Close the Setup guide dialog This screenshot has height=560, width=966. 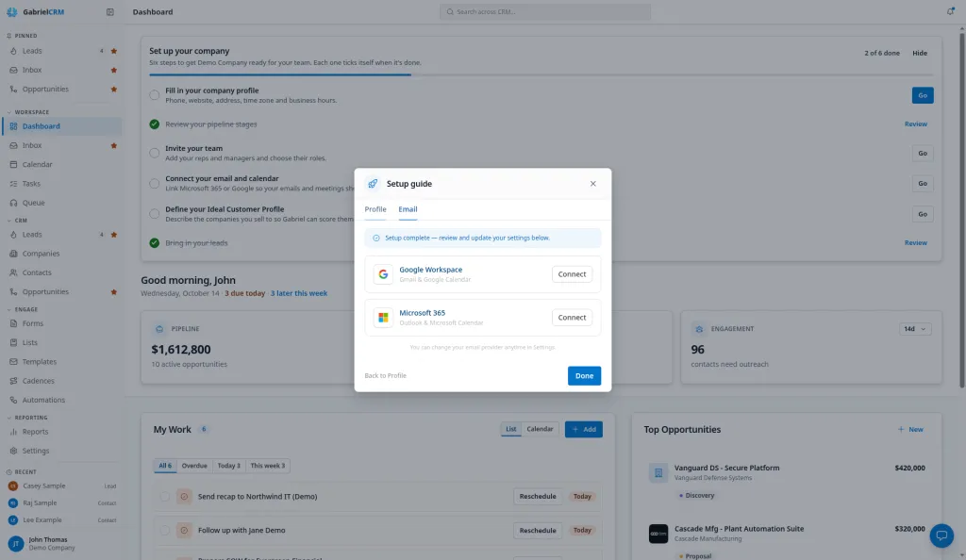point(592,184)
